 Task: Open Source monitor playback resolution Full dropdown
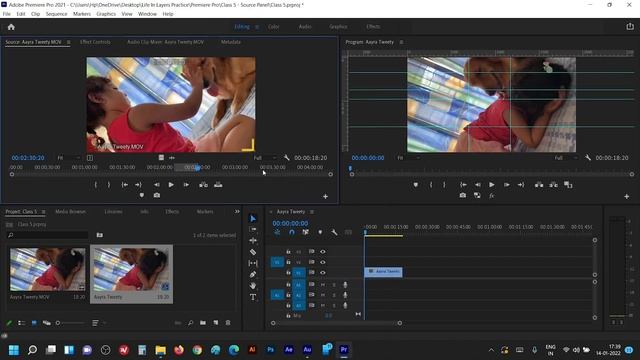pos(265,158)
